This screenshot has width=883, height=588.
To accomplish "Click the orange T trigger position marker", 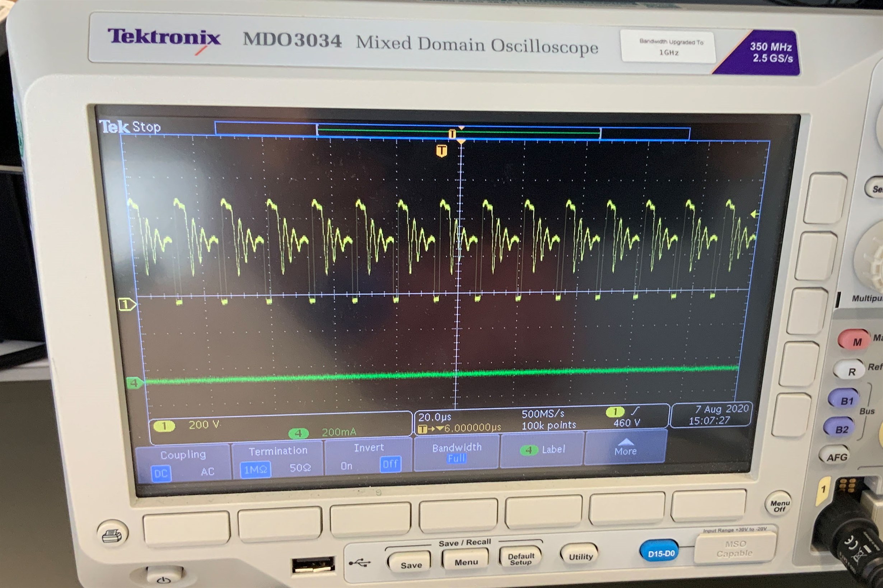I will (442, 151).
